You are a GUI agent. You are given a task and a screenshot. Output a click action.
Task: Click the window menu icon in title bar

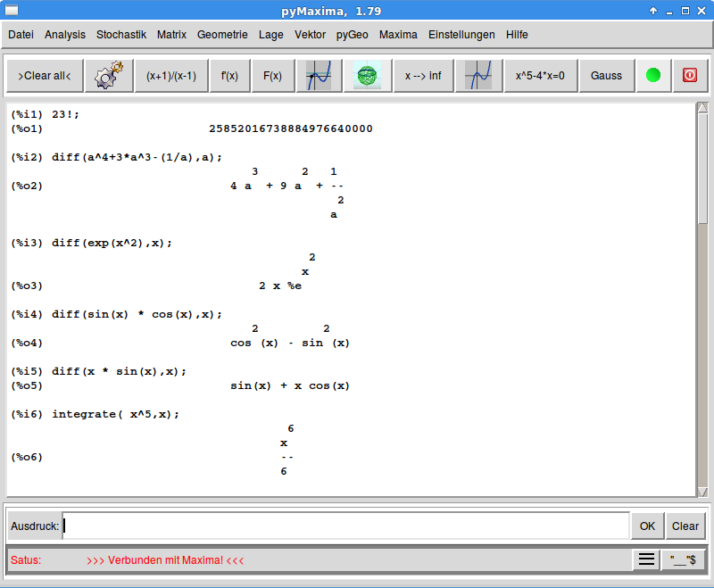(12, 10)
